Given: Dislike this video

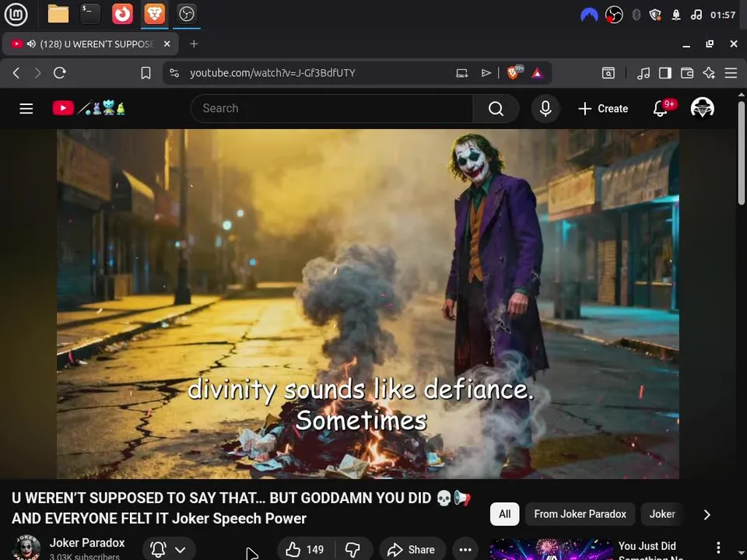Looking at the screenshot, I should pyautogui.click(x=353, y=550).
